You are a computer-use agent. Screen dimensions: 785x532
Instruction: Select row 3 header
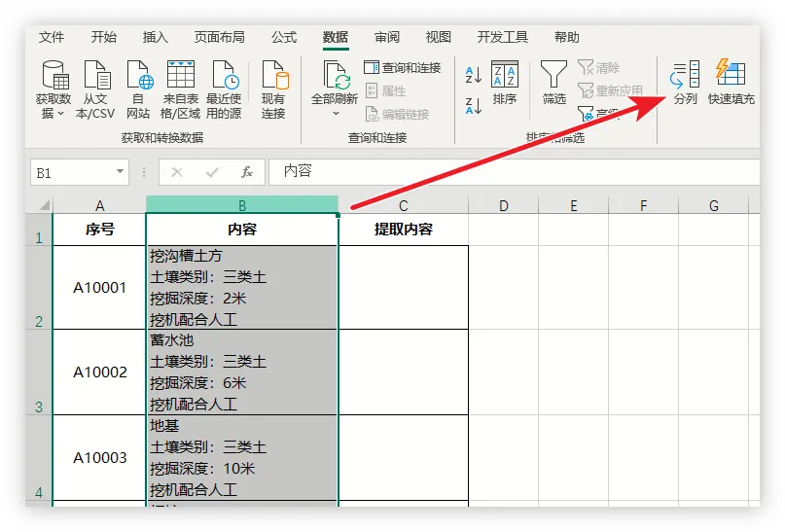click(39, 372)
